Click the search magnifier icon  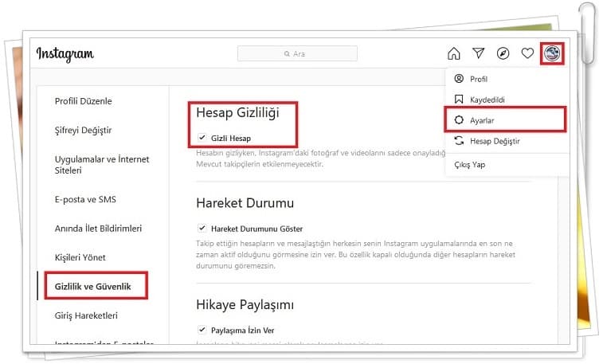coord(287,54)
